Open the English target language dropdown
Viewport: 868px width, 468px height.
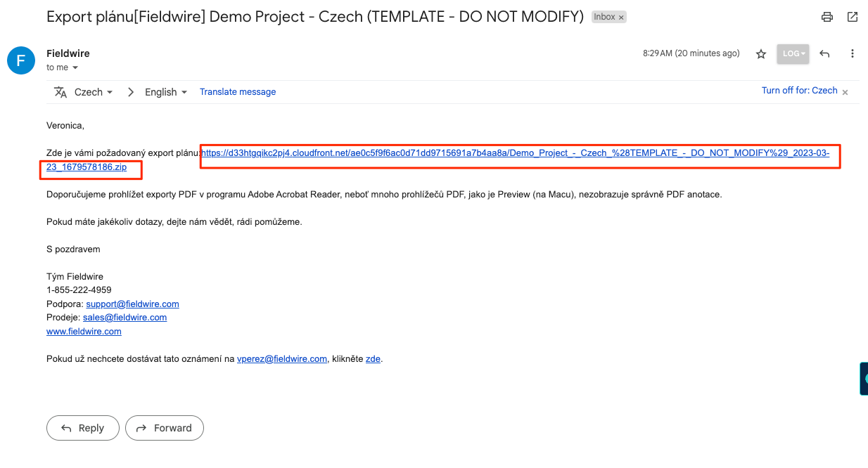point(166,92)
